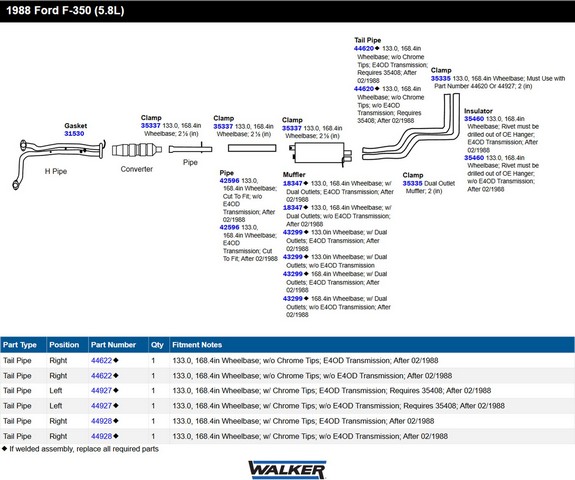Click the 'Gasket' heading text
575x480 pixels.
pyautogui.click(x=76, y=126)
